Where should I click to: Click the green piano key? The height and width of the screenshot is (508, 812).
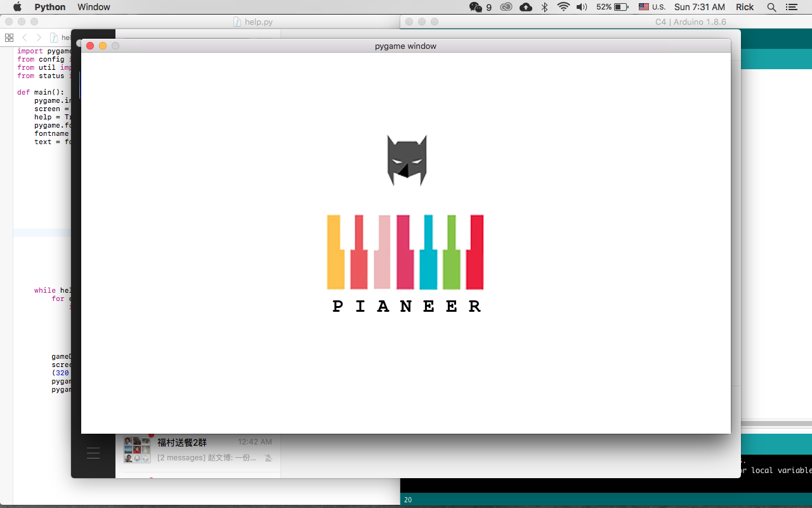(452, 252)
